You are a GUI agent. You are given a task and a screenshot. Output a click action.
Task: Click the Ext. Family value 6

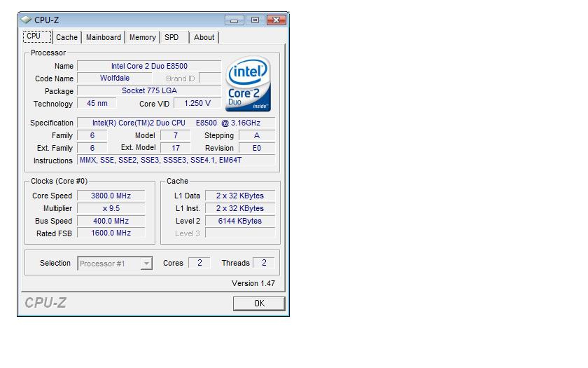pos(92,148)
